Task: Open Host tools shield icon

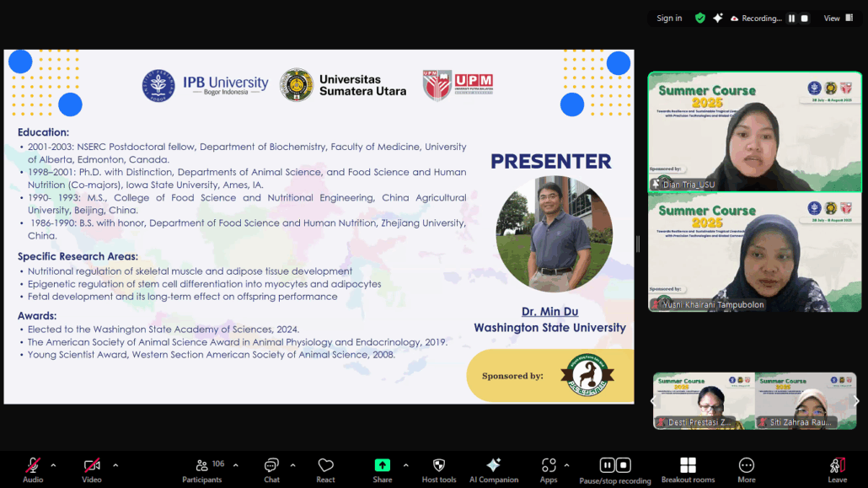Action: 438,466
